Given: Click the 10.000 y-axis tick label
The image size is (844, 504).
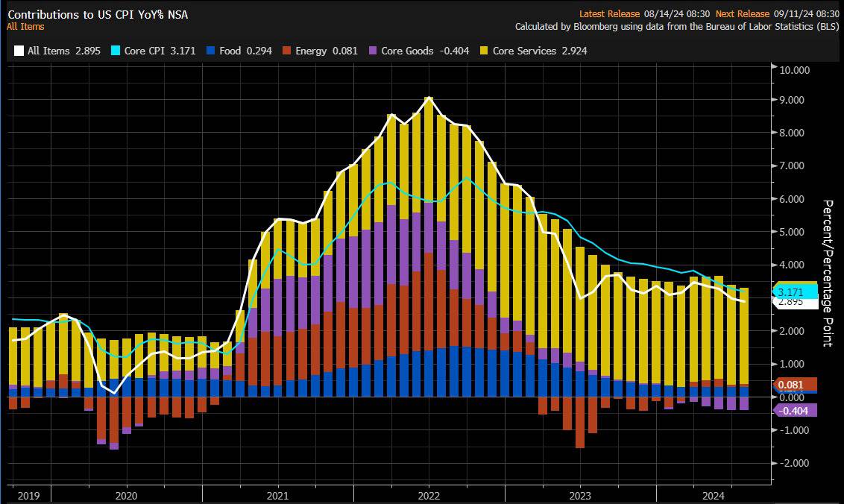Looking at the screenshot, I should pyautogui.click(x=793, y=70).
